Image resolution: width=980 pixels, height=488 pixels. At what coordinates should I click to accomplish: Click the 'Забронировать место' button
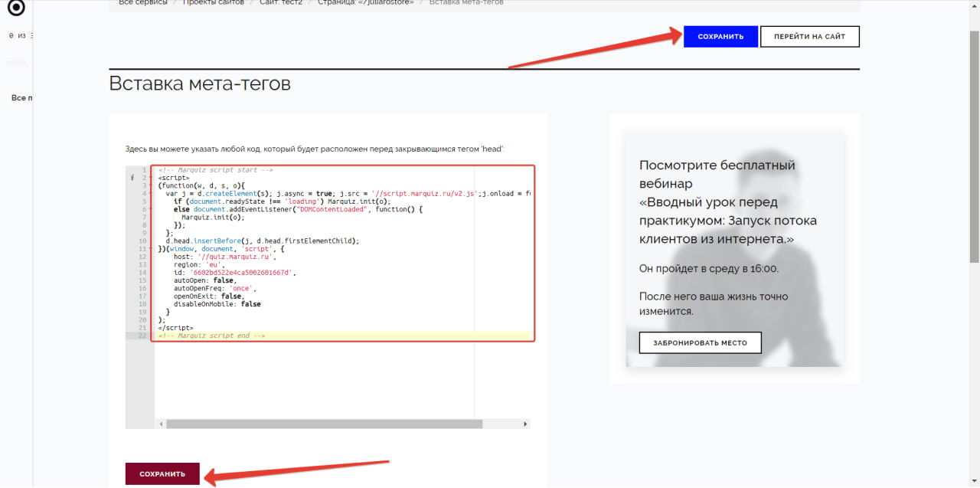tap(700, 342)
